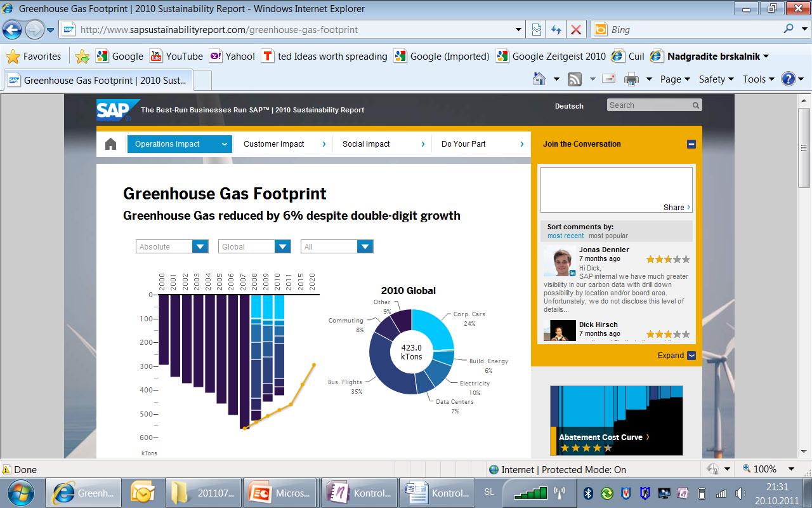
Task: Click the volume speaker tray icon
Action: [x=740, y=493]
